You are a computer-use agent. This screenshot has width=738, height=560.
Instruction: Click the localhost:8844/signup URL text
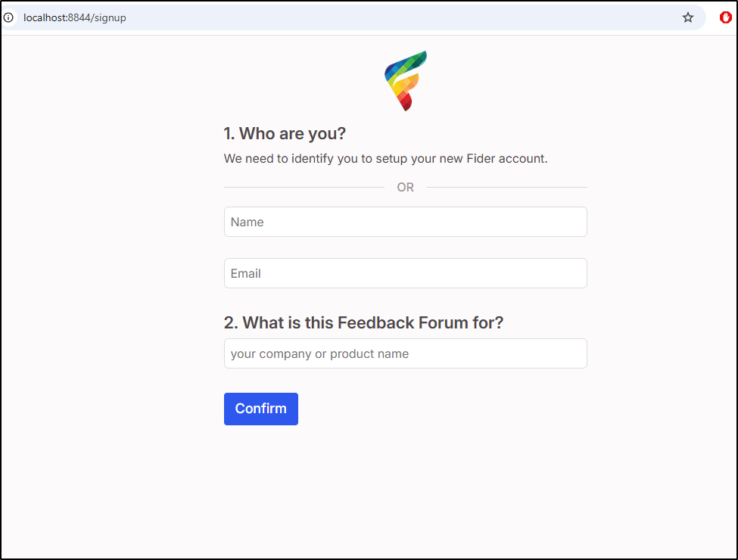(75, 18)
